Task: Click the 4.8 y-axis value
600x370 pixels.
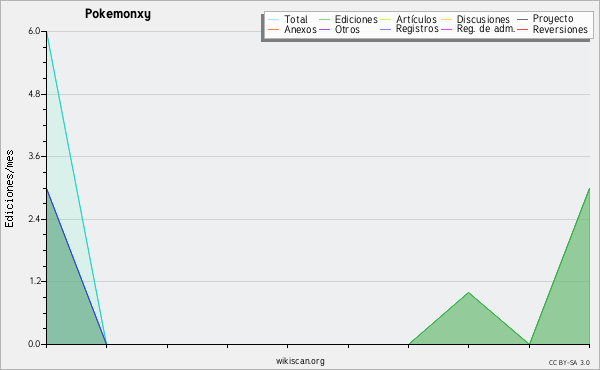Action: [x=34, y=94]
